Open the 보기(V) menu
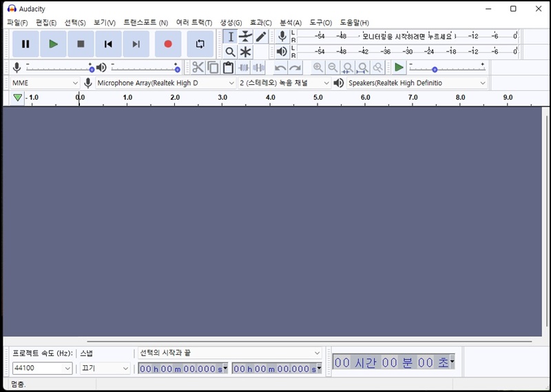Viewport: 551px width, 392px height. point(105,23)
